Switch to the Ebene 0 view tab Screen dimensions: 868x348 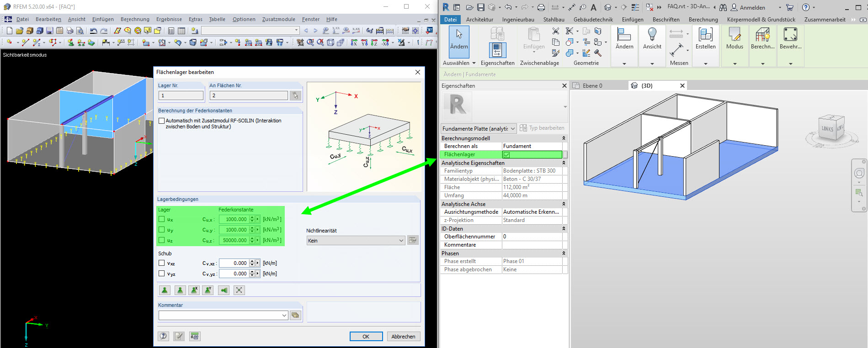[592, 86]
